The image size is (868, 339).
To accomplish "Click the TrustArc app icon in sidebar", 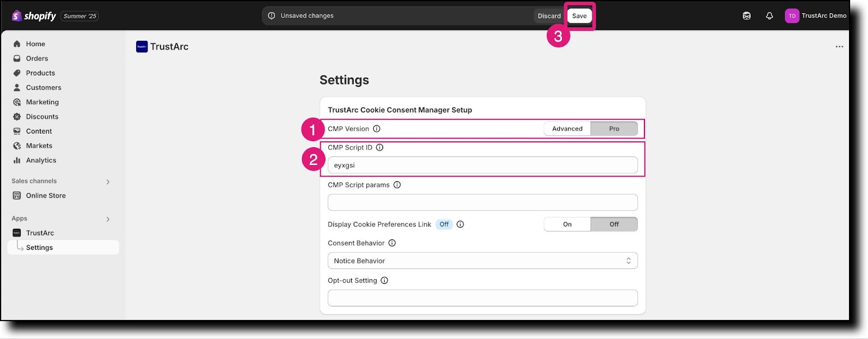I will [x=17, y=233].
